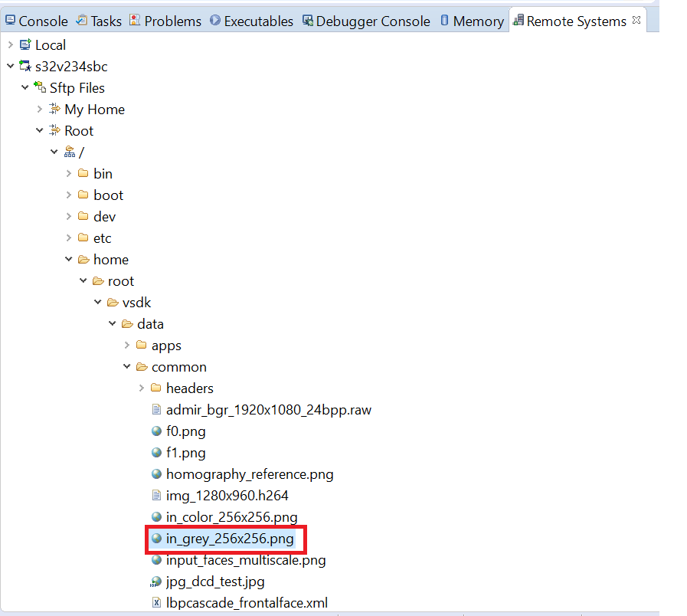Expand the bin folder

(x=68, y=174)
